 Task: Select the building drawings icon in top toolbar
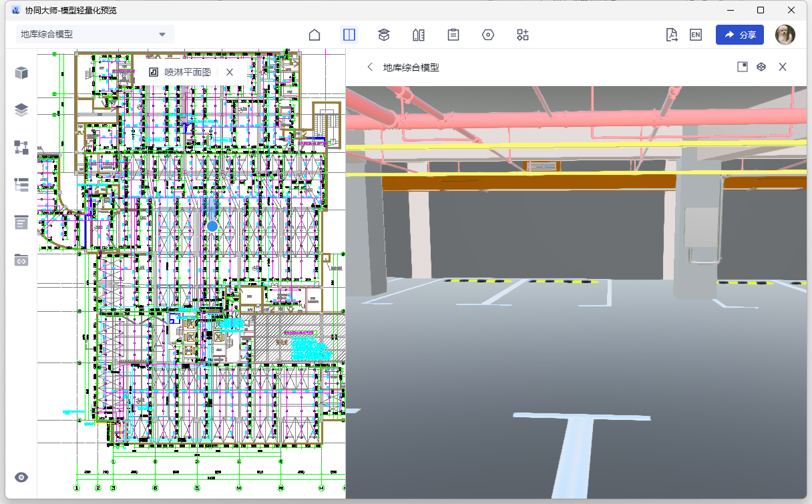click(x=419, y=35)
